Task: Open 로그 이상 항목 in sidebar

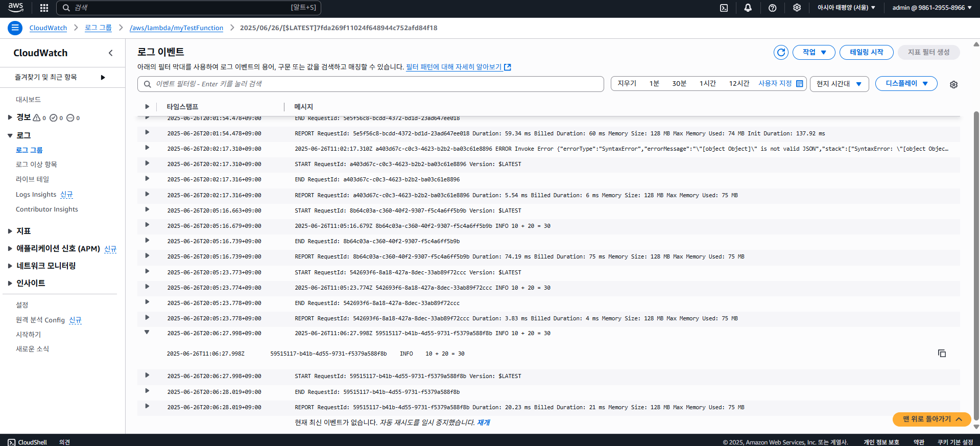Action: 36,165
